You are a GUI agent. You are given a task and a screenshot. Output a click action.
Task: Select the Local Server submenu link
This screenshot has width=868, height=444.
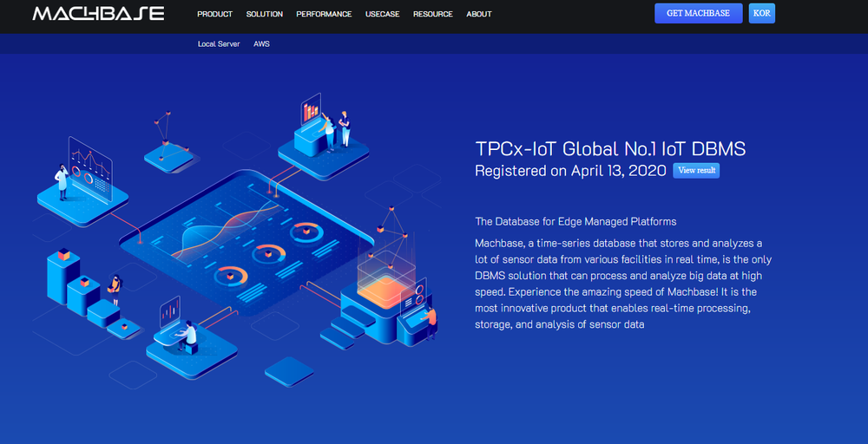[x=219, y=43]
